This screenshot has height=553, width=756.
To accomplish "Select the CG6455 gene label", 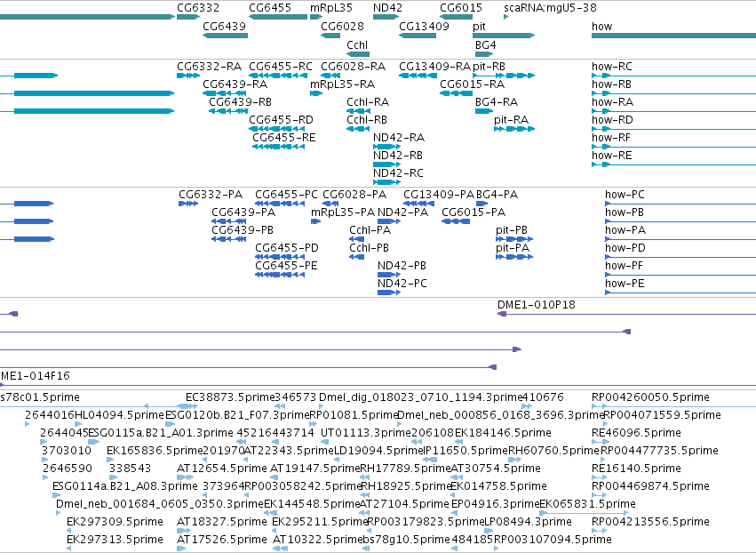I will coord(270,8).
